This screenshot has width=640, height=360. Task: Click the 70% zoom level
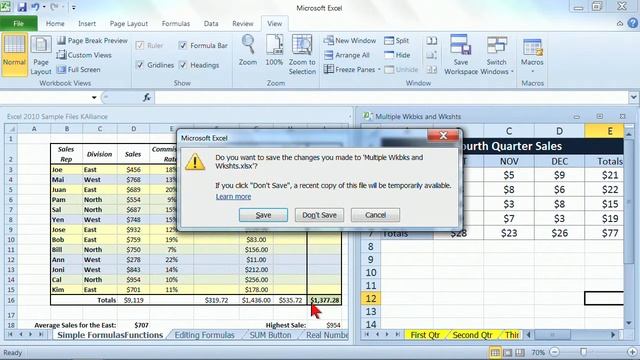[538, 352]
